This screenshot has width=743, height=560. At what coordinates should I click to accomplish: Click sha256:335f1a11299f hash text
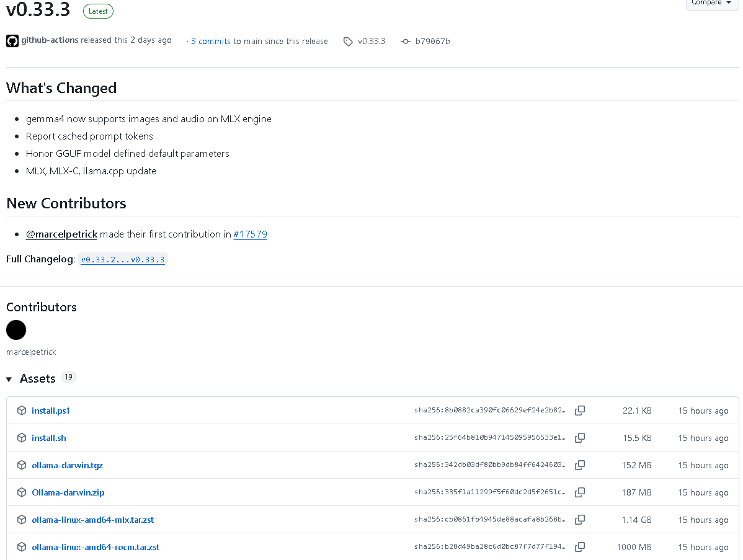pos(490,492)
